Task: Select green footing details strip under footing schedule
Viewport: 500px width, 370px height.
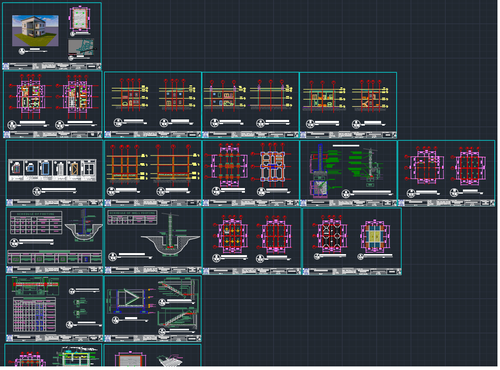Action: [54, 257]
